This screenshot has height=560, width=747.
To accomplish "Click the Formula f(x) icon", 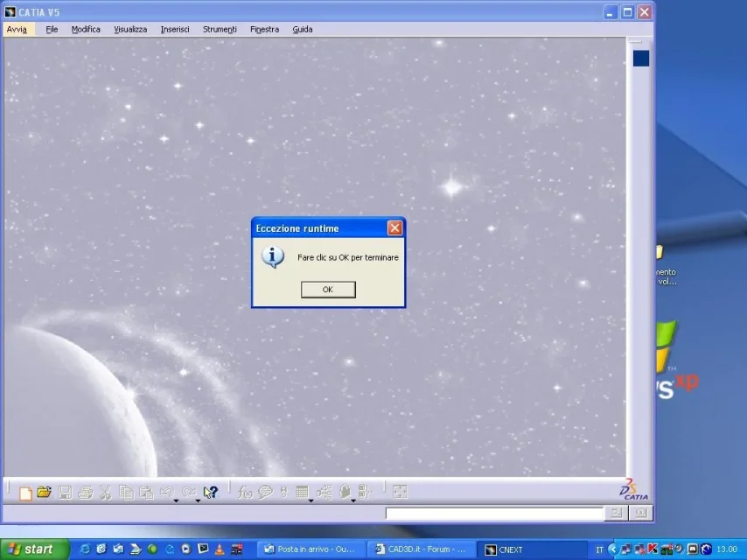I will 244,493.
